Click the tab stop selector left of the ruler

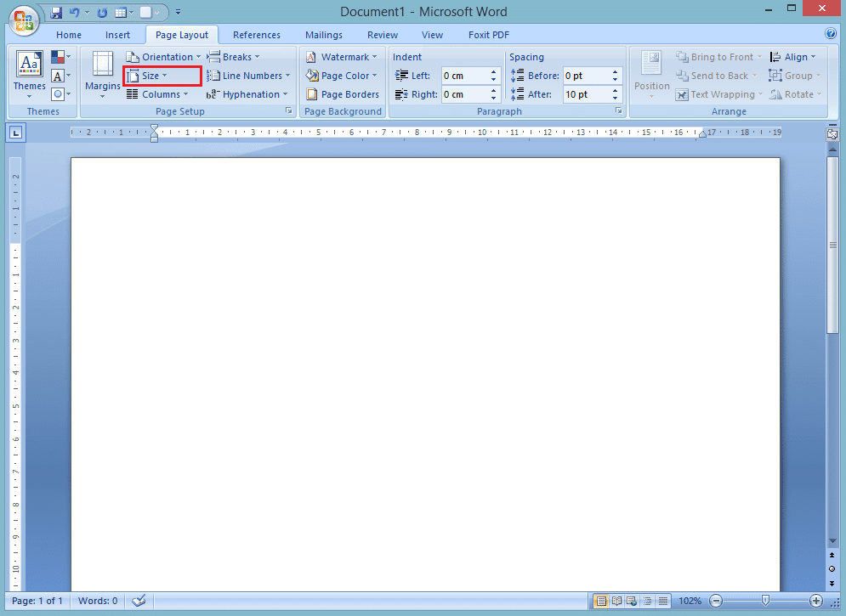click(x=15, y=132)
